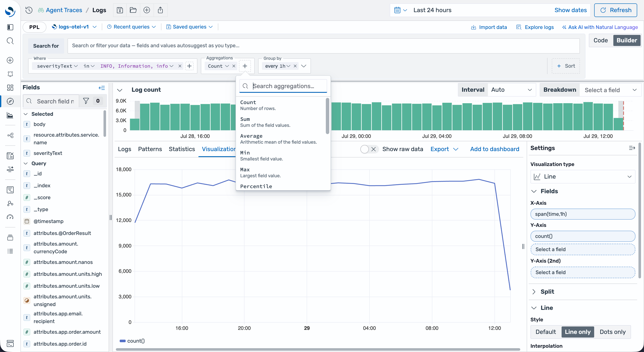The width and height of the screenshot is (644, 352).
Task: Open the alerts bell icon
Action: (x=10, y=74)
